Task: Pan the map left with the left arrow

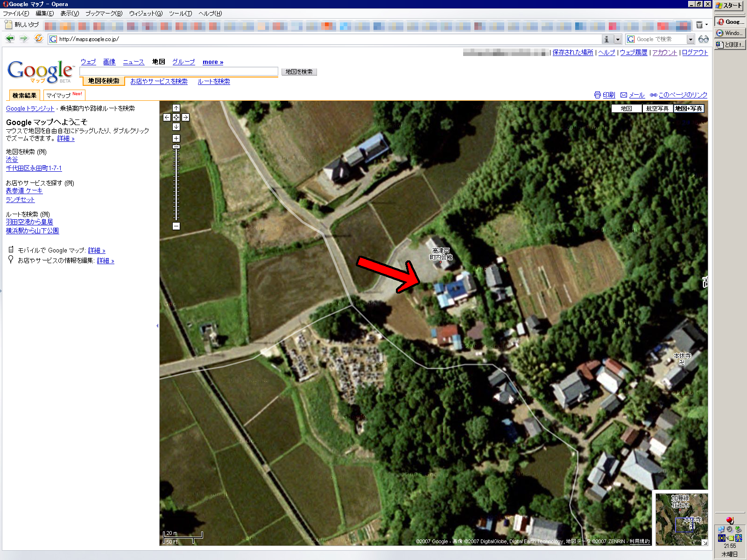Action: point(167,118)
